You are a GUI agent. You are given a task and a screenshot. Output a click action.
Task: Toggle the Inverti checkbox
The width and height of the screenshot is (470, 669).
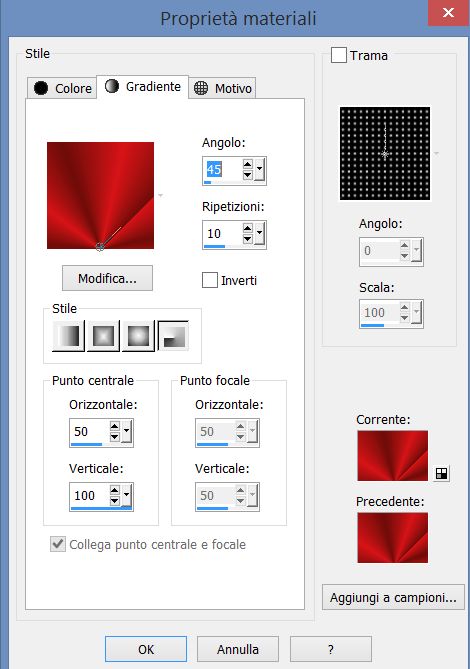(210, 280)
